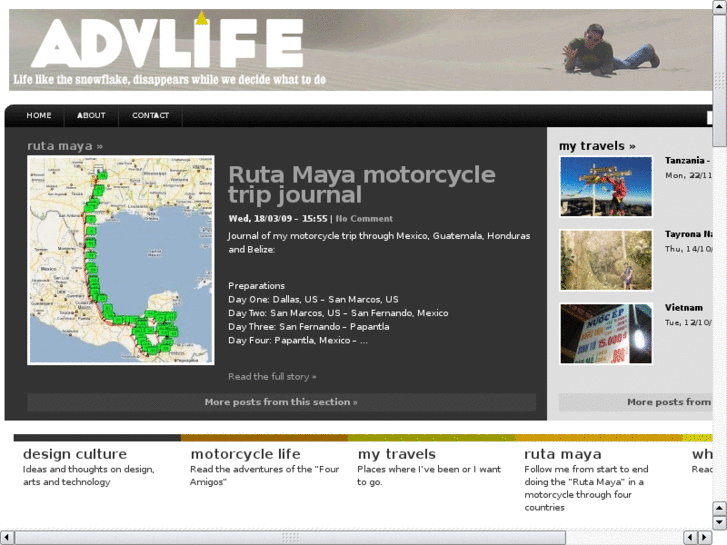Click 'Day Two: San Marcos, US – San Fernando, Mexico'
This screenshot has height=545, width=727.
[x=338, y=313]
